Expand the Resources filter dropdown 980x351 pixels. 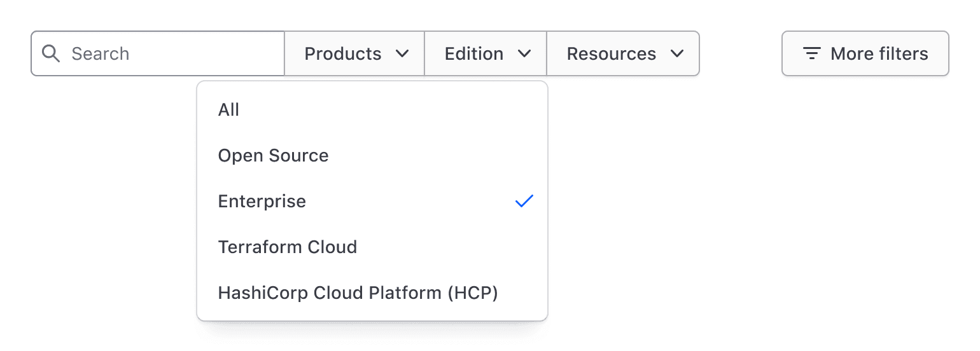[x=623, y=54]
